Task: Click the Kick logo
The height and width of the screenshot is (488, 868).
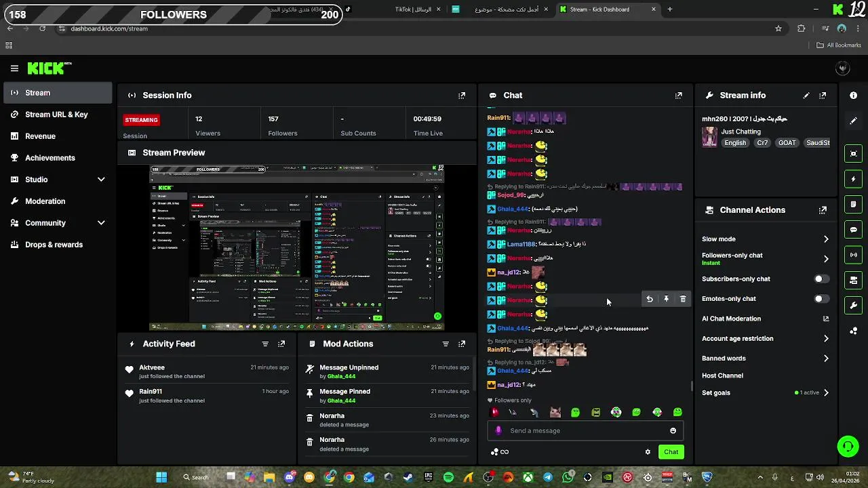Action: 49,68
